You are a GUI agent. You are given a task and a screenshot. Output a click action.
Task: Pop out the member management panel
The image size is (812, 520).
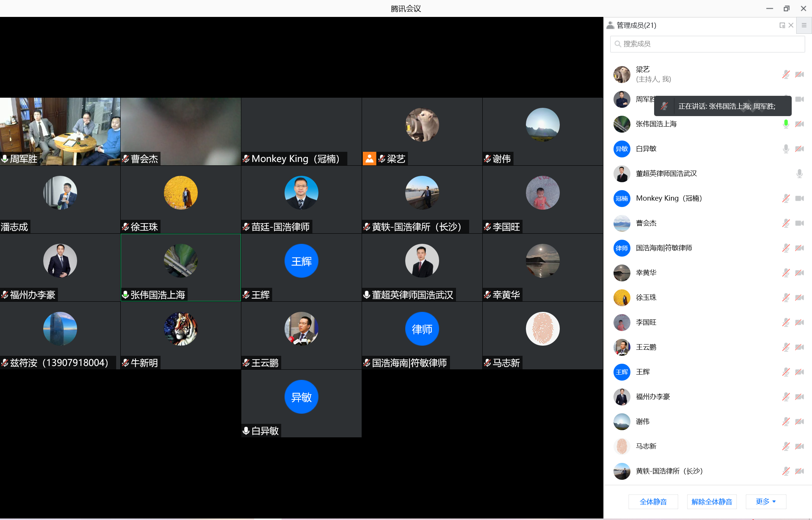(x=782, y=25)
